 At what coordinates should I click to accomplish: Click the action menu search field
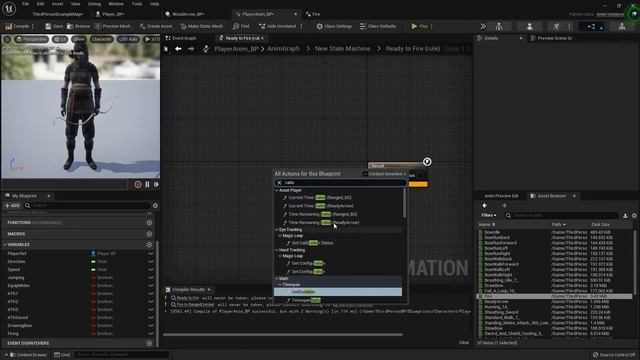pos(340,182)
